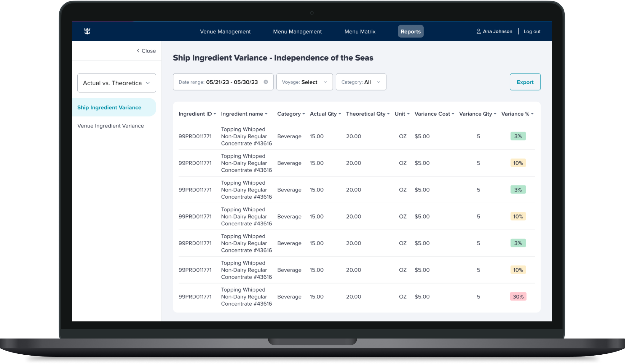Sort by Ingredient name column arrow
Viewport: 625px width, 364px height.
(266, 114)
